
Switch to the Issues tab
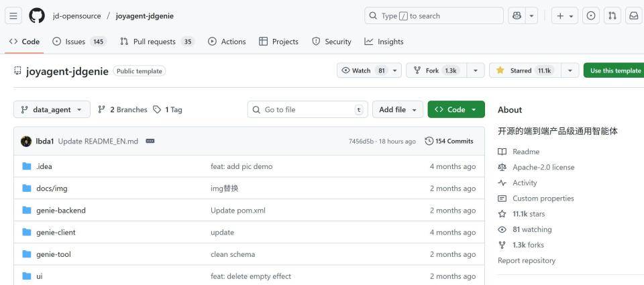[x=79, y=42]
